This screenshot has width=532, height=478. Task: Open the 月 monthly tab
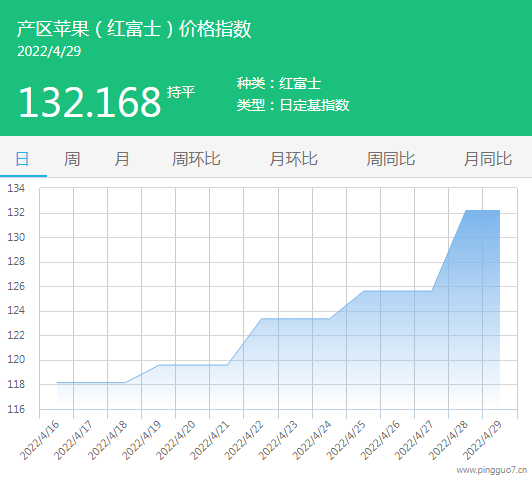pos(121,159)
